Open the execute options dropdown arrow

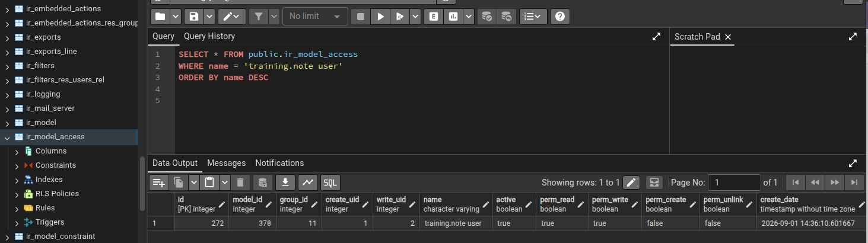pos(415,17)
